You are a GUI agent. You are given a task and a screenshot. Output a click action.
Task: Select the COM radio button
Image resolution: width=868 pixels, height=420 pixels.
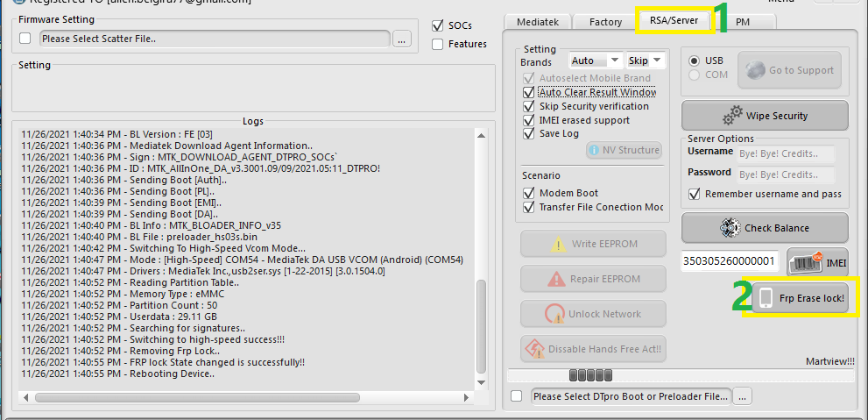coord(694,75)
